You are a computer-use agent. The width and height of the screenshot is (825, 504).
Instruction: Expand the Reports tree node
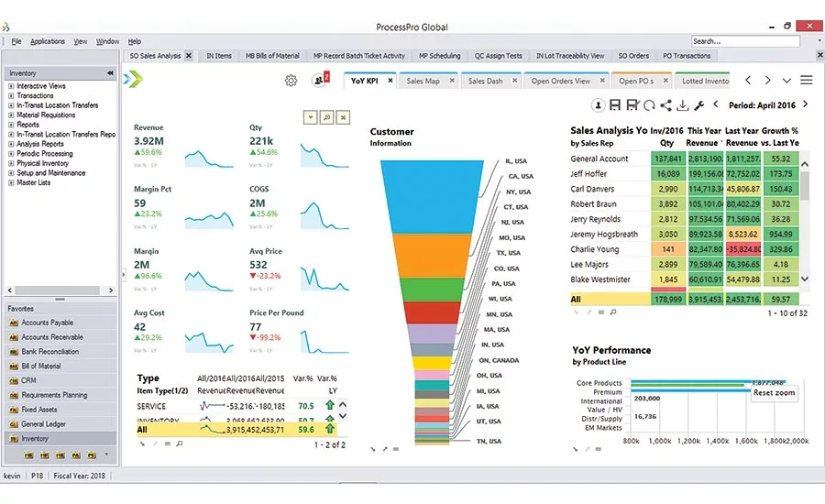pos(10,125)
